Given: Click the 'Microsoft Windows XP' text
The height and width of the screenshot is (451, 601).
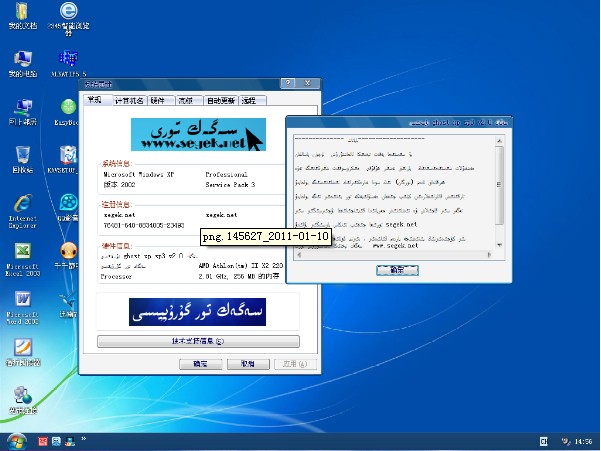Looking at the screenshot, I should point(138,174).
